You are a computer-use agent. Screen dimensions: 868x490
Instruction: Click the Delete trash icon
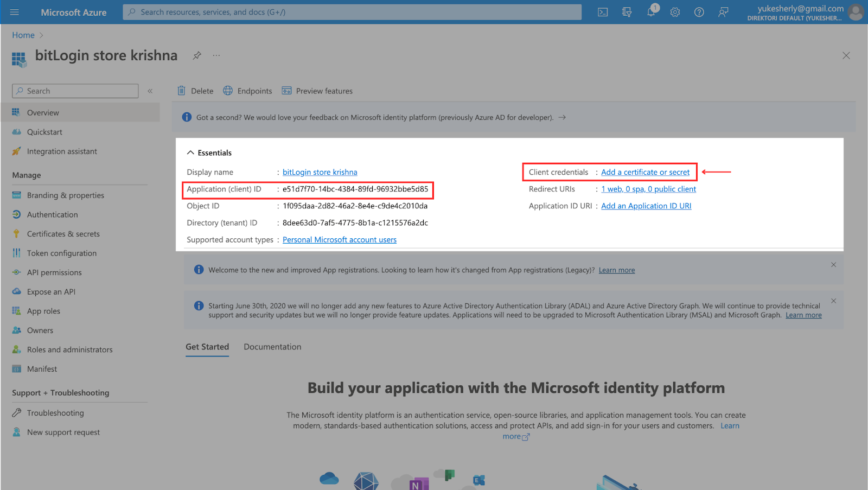(181, 91)
